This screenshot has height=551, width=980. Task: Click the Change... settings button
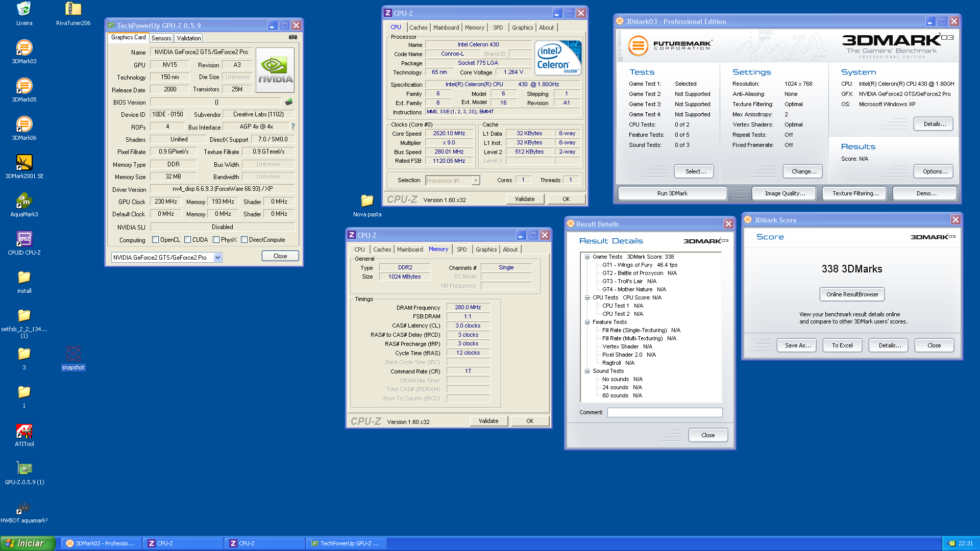pos(803,171)
